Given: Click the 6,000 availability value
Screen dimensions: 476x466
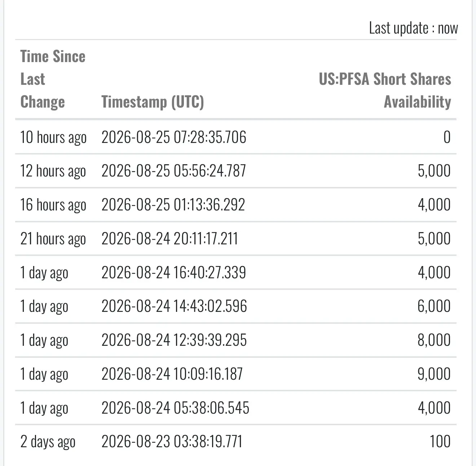Looking at the screenshot, I should [434, 306].
